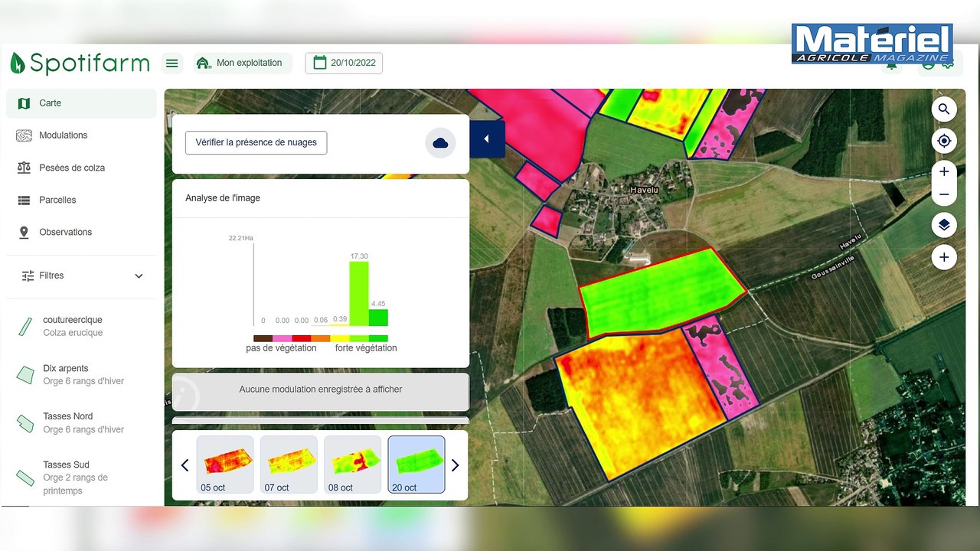Screen dimensions: 980x551
Task: Collapse the side panel with arrow
Action: click(487, 139)
